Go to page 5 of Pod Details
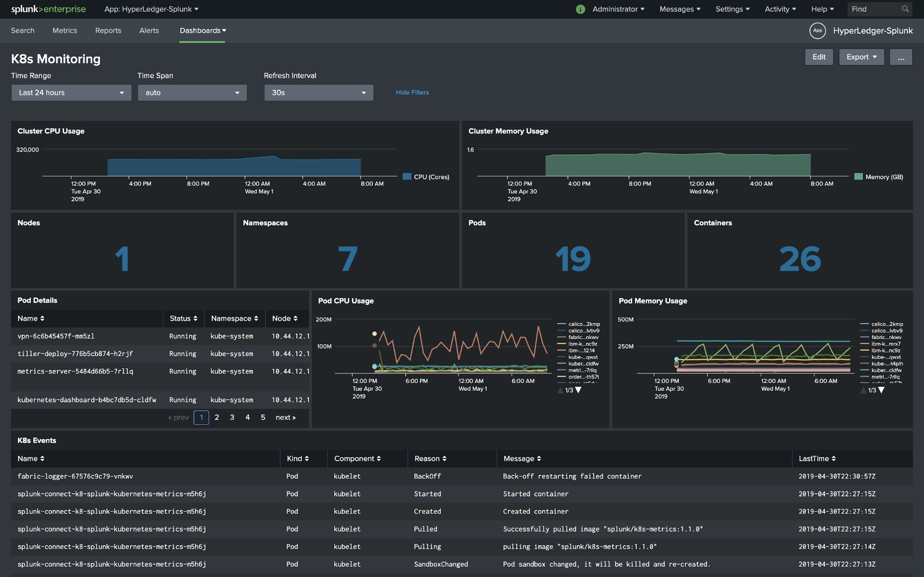Image resolution: width=924 pixels, height=577 pixels. point(263,417)
